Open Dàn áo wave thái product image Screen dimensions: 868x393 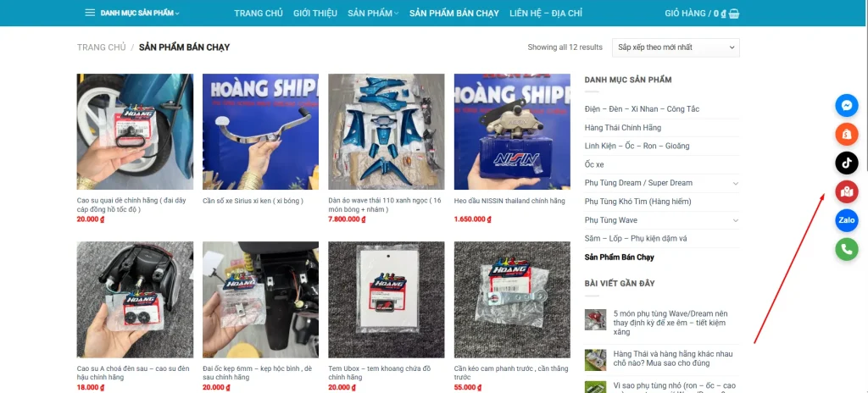[x=387, y=132]
